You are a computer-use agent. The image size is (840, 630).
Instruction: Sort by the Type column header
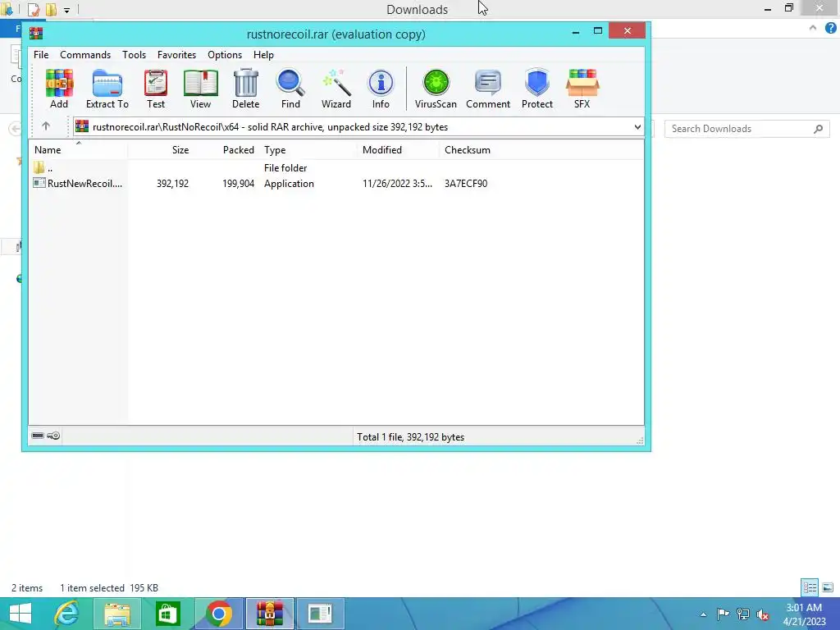pos(308,150)
